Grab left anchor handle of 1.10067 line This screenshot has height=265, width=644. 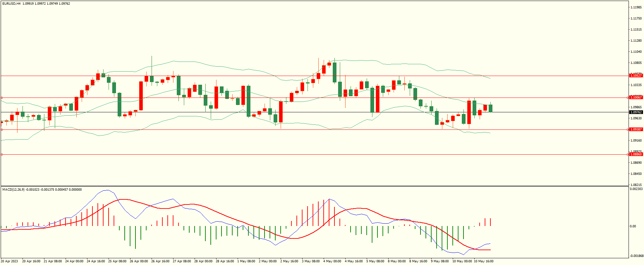click(2, 98)
